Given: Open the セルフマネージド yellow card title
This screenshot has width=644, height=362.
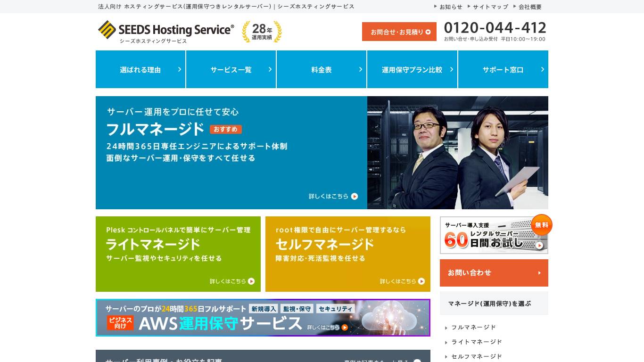Looking at the screenshot, I should tap(325, 244).
